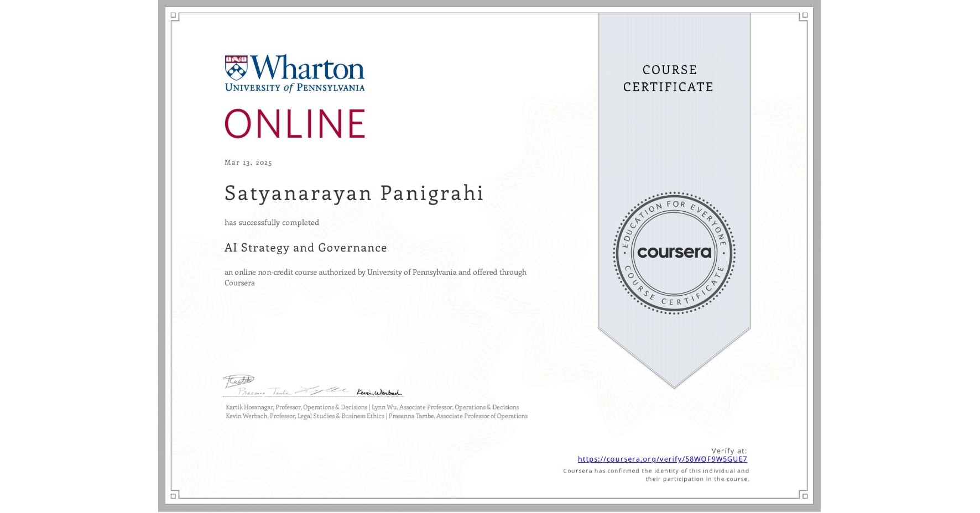Select the Coursera circular seal
This screenshot has width=980, height=513.
tap(674, 253)
